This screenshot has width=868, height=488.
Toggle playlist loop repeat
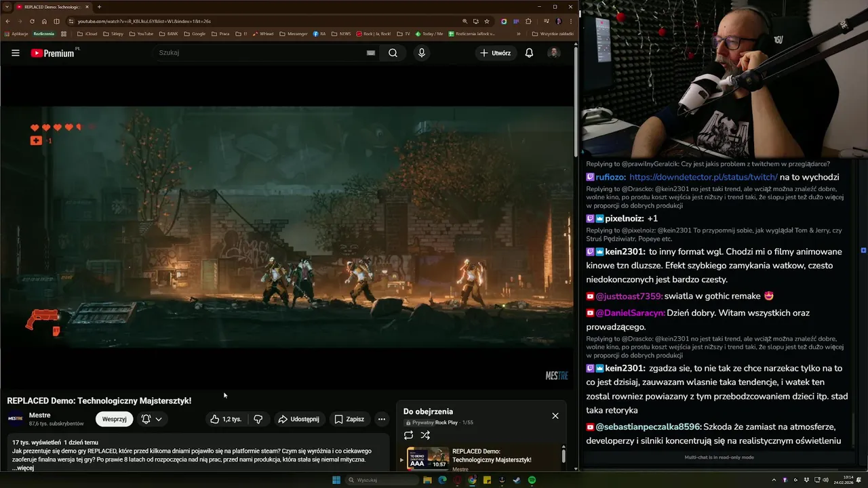click(408, 435)
